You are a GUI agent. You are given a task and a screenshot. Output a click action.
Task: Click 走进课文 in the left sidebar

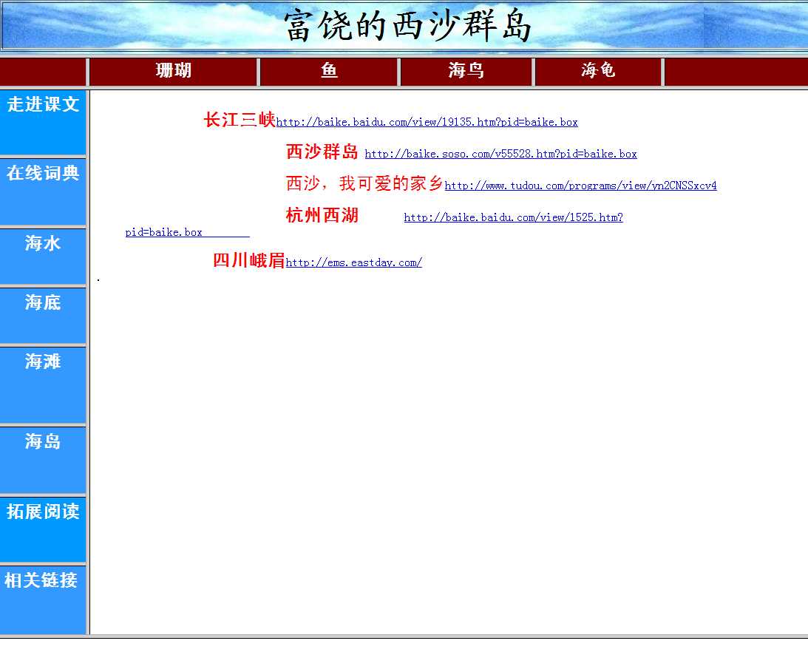(43, 105)
